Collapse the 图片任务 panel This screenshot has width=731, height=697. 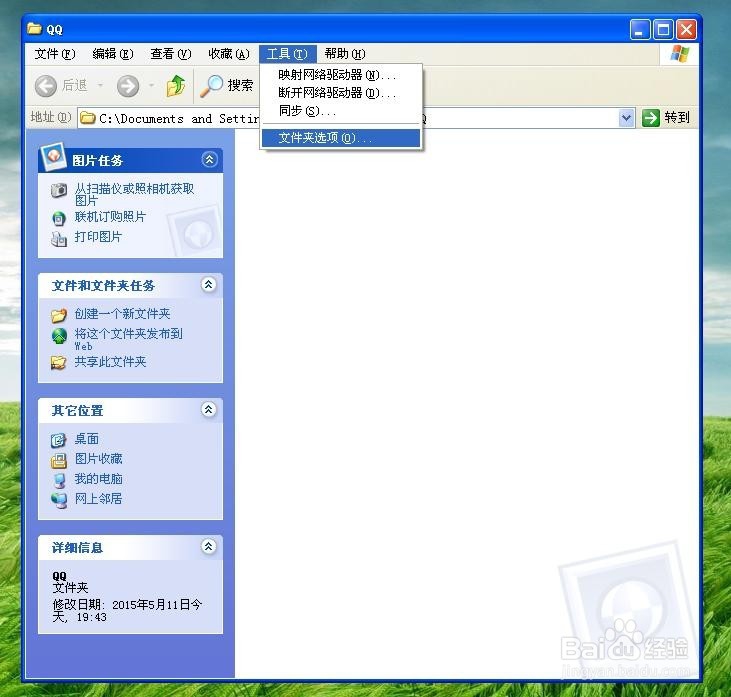pyautogui.click(x=209, y=160)
